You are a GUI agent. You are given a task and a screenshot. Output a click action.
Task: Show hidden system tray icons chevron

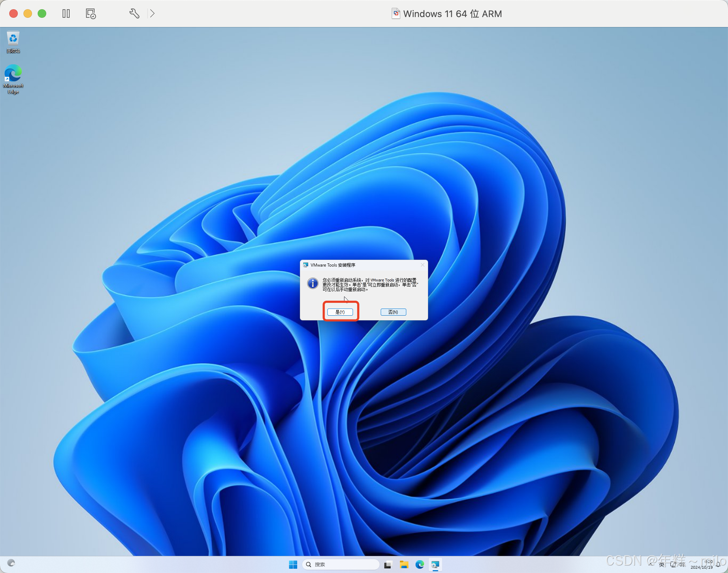[650, 564]
